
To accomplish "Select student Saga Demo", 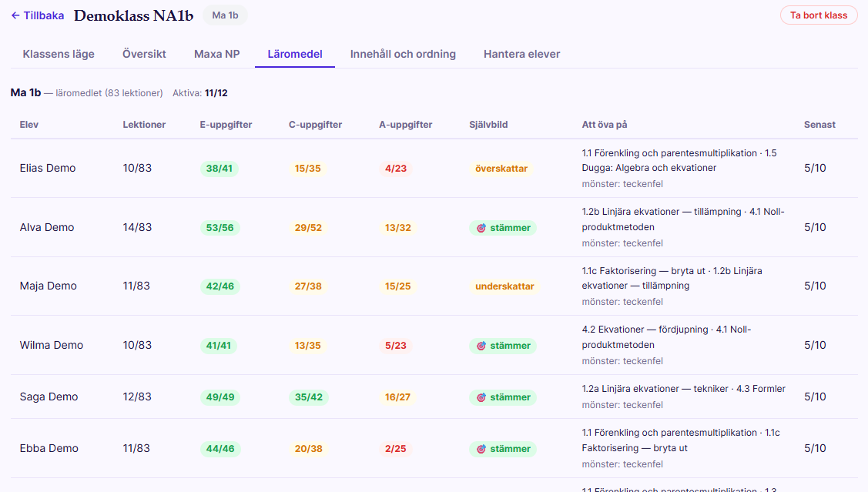I will (49, 397).
